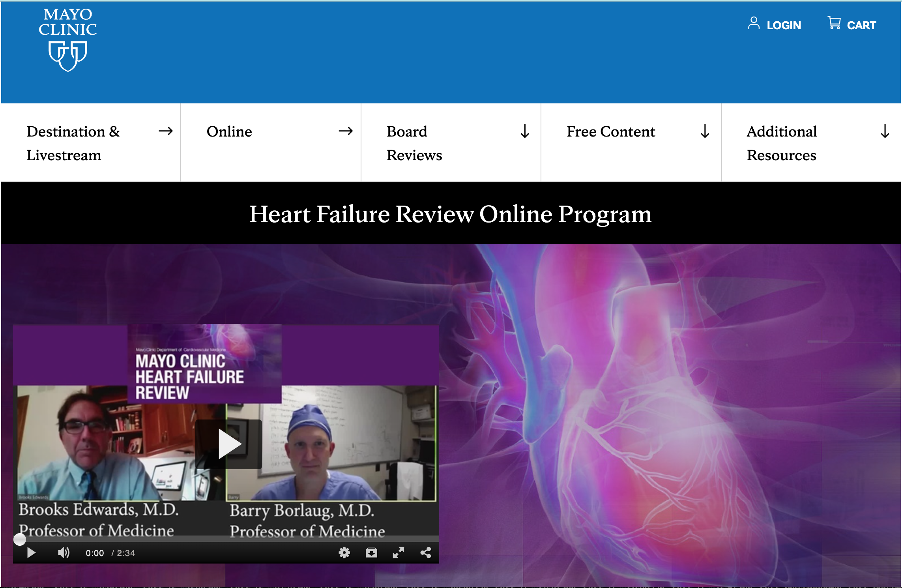Image resolution: width=902 pixels, height=588 pixels.
Task: Expand Board Reviews dropdown arrow
Action: (524, 131)
